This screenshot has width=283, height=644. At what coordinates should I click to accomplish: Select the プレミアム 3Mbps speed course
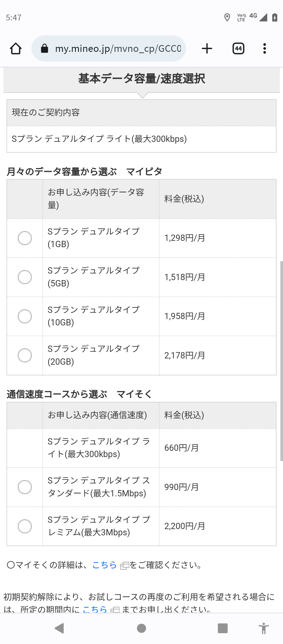point(25,526)
